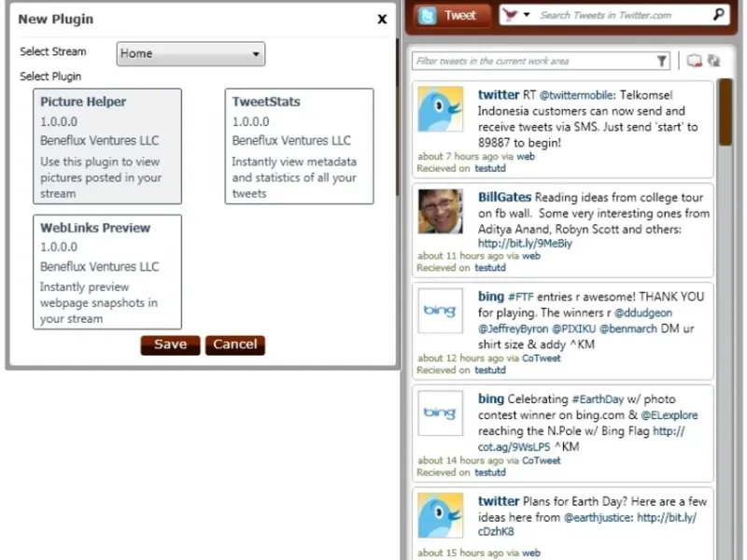Click bing avatar on #FTF tweet
The image size is (747, 560).
click(x=440, y=311)
